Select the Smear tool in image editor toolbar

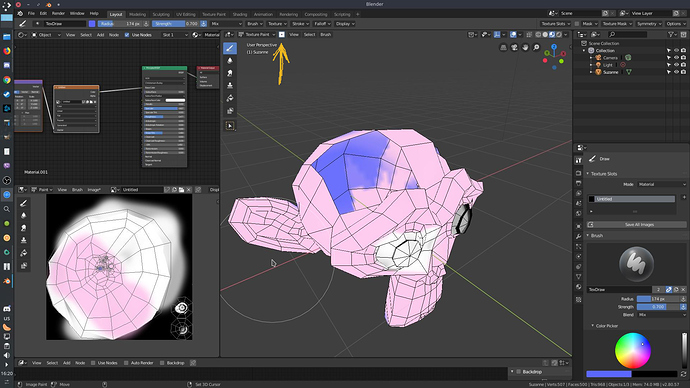point(24,228)
